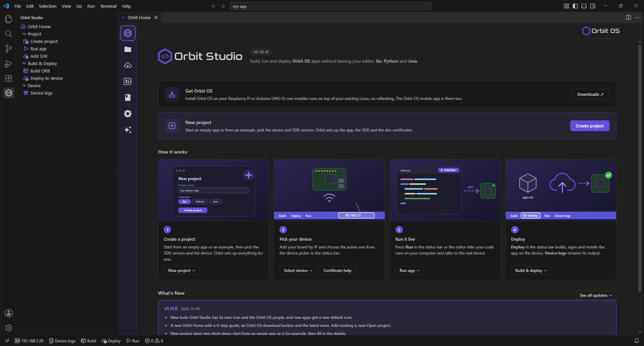Click See all updates link
The width and height of the screenshot is (644, 346).
[596, 295]
